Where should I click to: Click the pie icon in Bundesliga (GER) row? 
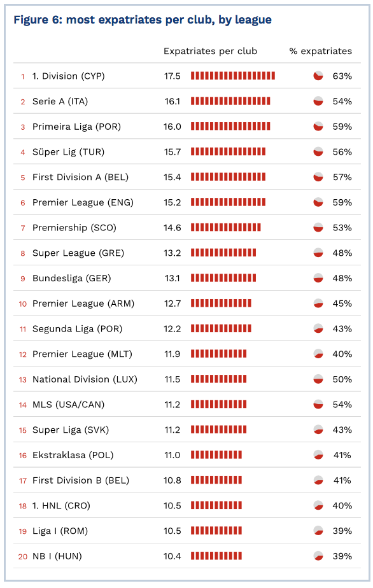click(318, 278)
